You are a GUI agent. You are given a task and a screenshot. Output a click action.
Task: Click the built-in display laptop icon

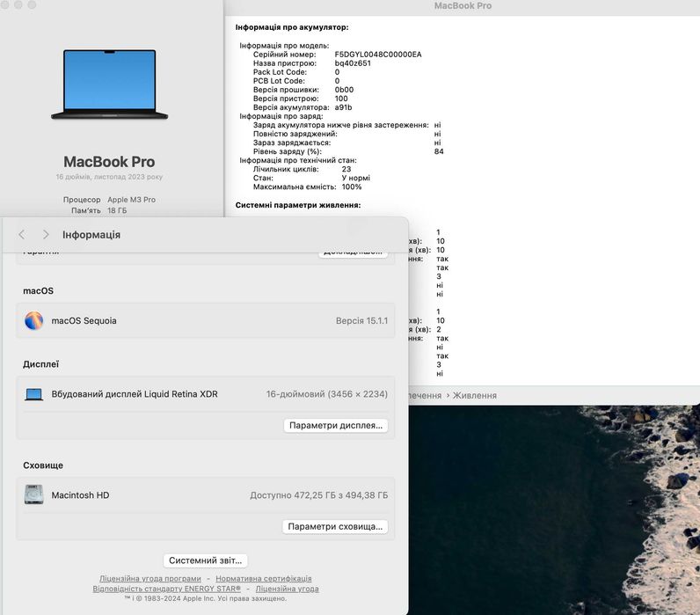(34, 394)
